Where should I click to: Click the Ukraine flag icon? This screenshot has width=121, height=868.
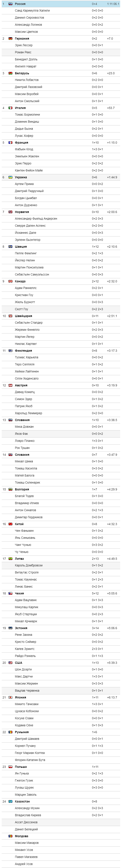pos(10,177)
